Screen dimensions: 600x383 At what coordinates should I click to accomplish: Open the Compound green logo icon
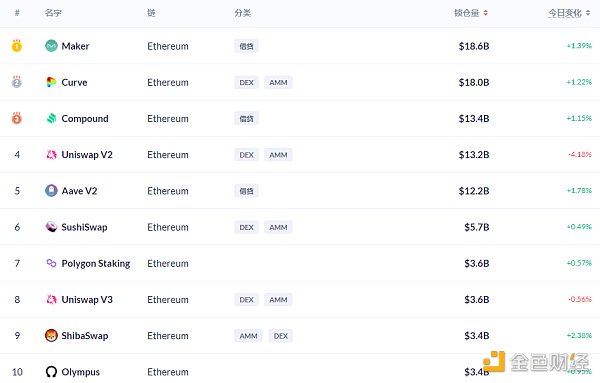coord(51,119)
